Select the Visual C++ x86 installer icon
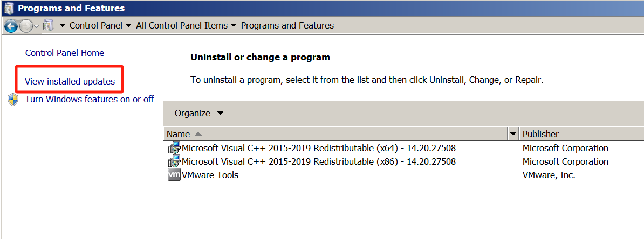 (174, 161)
